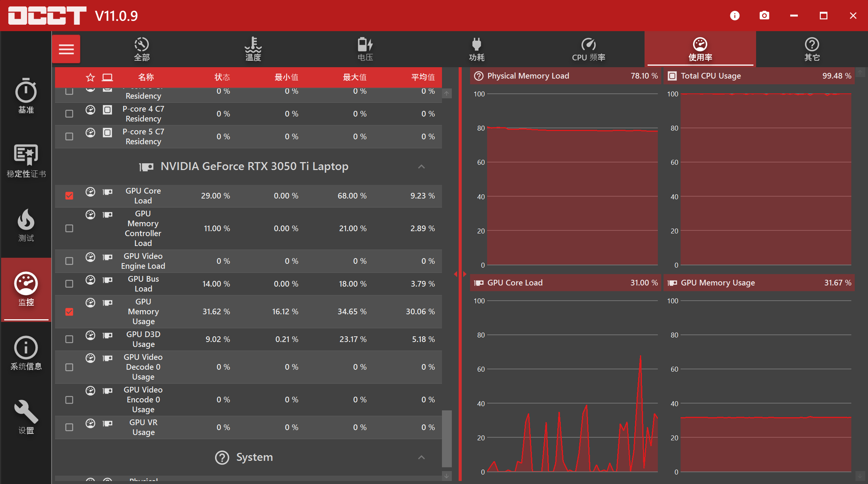Click sensor list scrollbar down arrow
The width and height of the screenshot is (868, 484).
[447, 476]
